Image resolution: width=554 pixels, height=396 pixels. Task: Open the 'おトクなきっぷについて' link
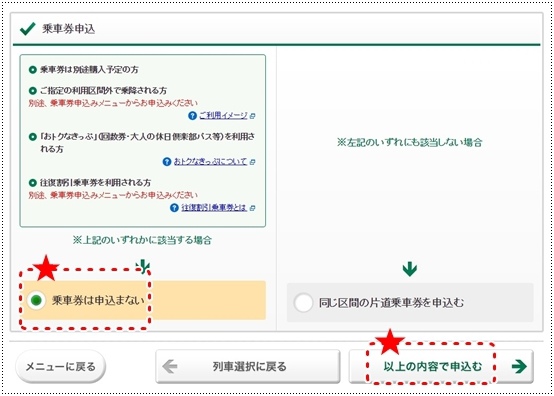pyautogui.click(x=210, y=161)
